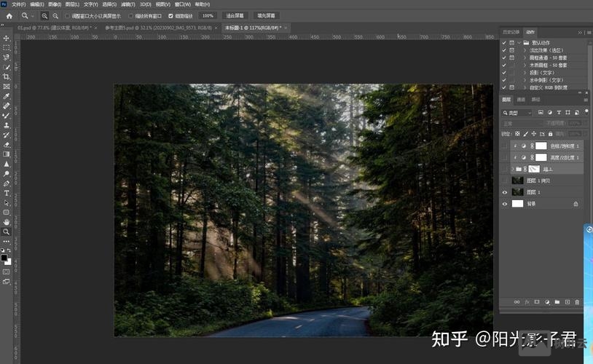
Task: Select the Path Selection tool
Action: coord(7,202)
